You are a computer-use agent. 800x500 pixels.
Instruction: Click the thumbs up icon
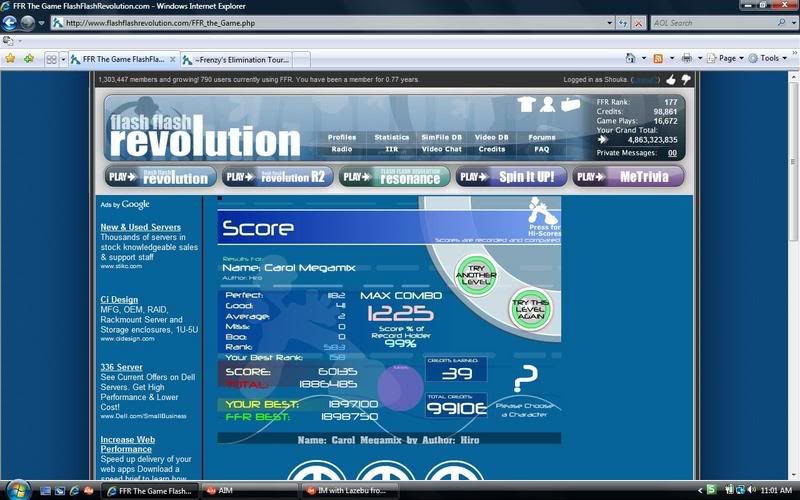[x=671, y=80]
